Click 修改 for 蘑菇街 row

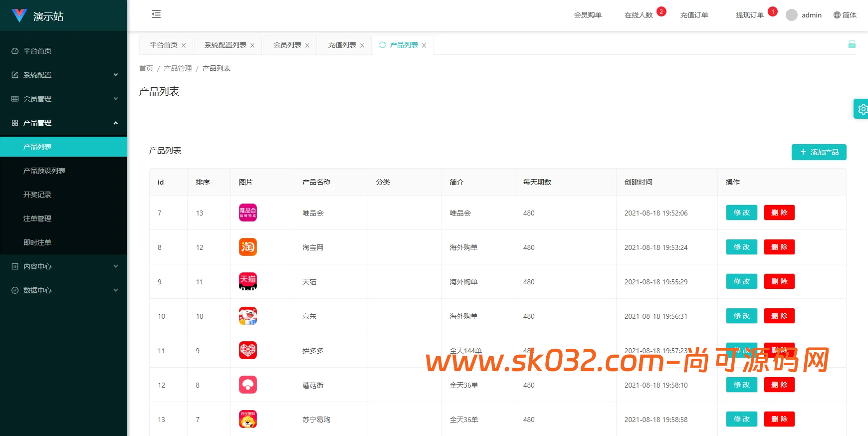point(741,385)
